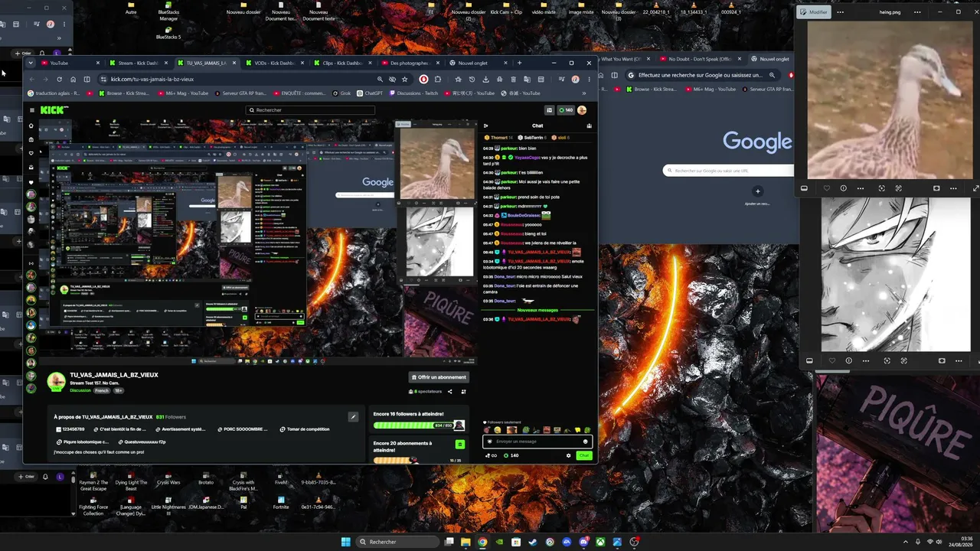
Task: Switch to the Stream - Kick Dashboard tab
Action: click(138, 63)
